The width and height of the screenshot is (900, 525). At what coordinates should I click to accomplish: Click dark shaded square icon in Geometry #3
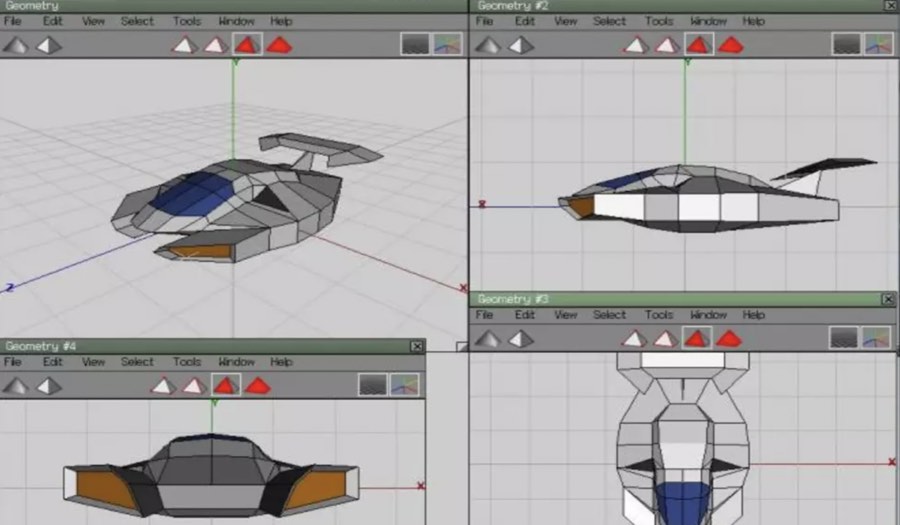coord(846,338)
